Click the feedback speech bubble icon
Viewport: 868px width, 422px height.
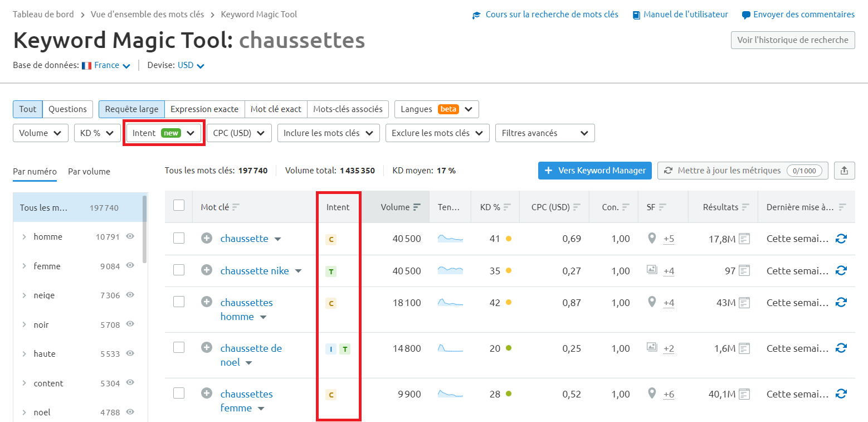pyautogui.click(x=746, y=14)
